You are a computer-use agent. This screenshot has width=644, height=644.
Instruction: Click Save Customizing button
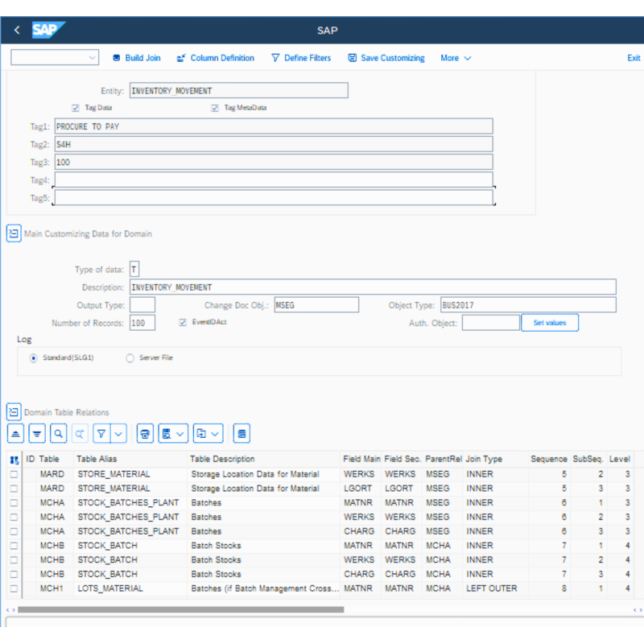[x=386, y=58]
